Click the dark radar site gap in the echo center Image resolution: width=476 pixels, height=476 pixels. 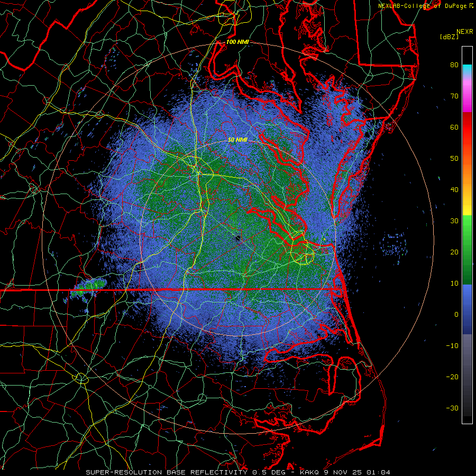(x=237, y=237)
